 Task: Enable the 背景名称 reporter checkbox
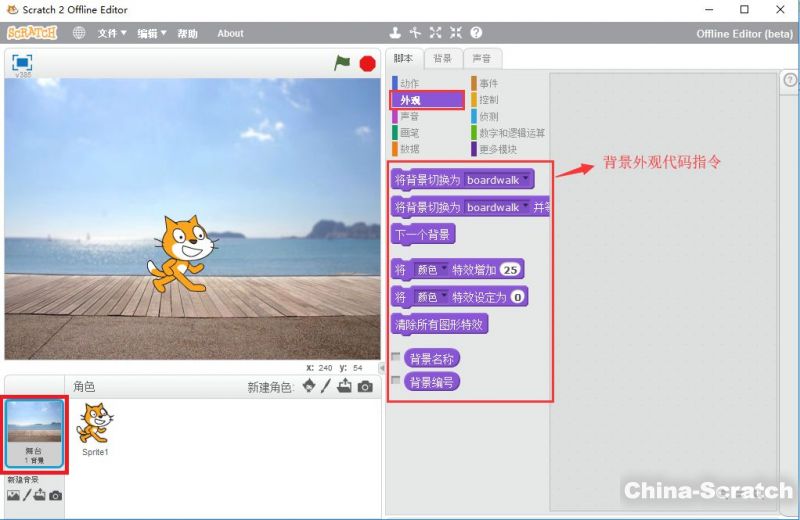396,357
